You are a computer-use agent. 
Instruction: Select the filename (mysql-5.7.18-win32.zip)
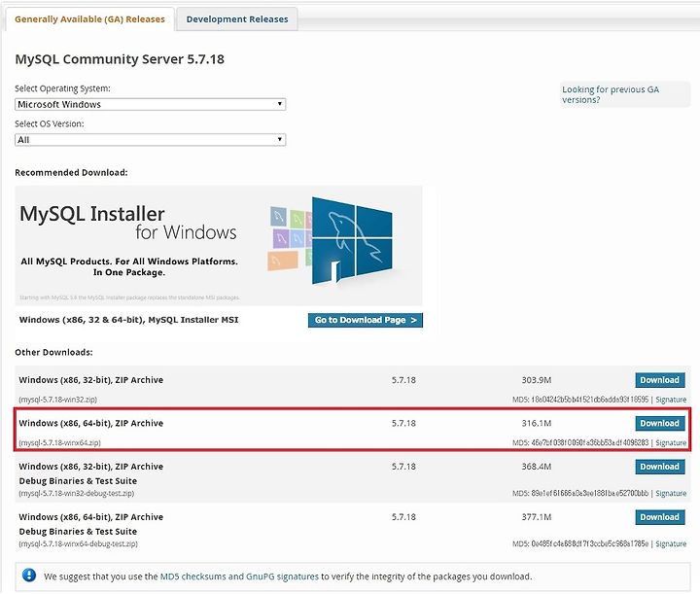(58, 400)
